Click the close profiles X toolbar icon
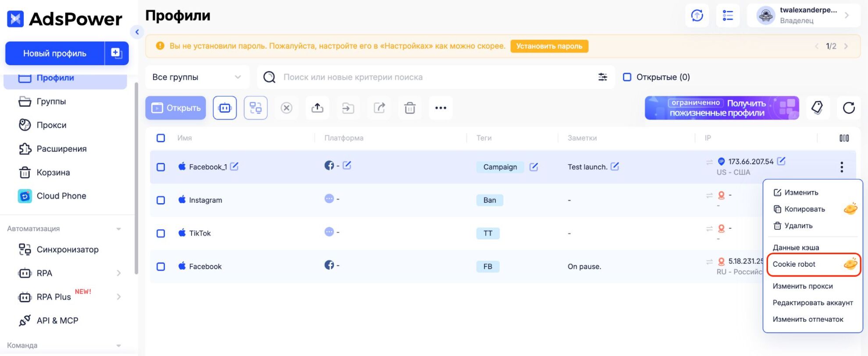The image size is (868, 356). pos(286,108)
